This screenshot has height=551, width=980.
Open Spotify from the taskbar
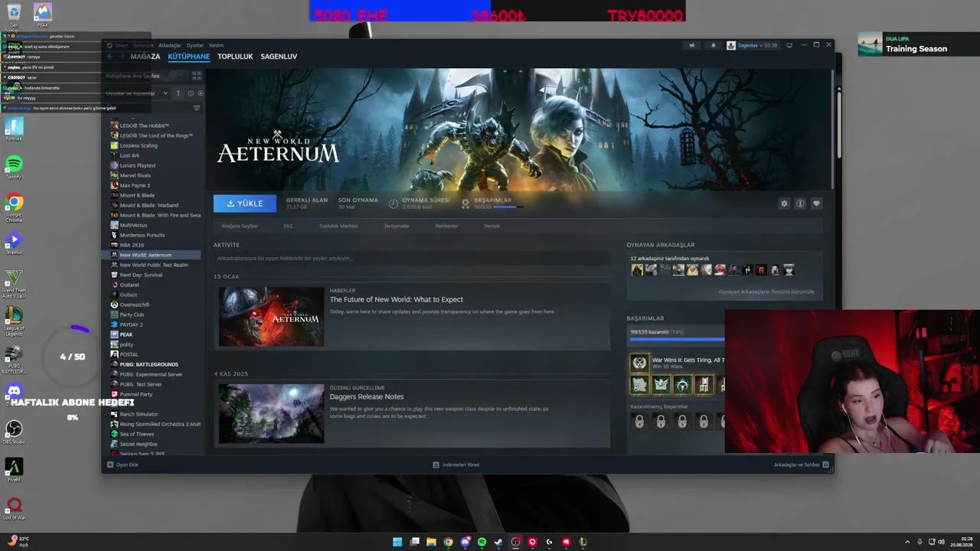pos(482,542)
